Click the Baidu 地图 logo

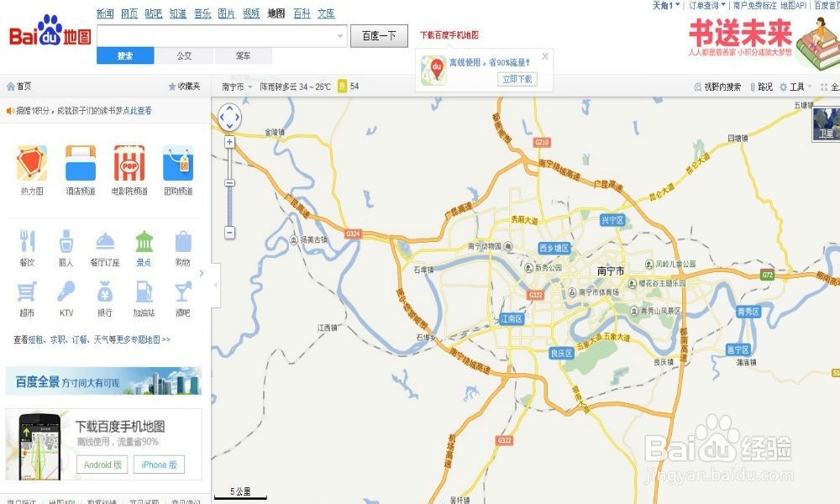50,32
